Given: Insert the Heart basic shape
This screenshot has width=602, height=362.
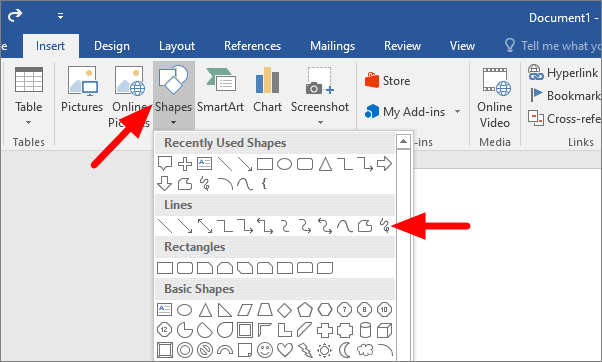Looking at the screenshot, I should tap(285, 350).
